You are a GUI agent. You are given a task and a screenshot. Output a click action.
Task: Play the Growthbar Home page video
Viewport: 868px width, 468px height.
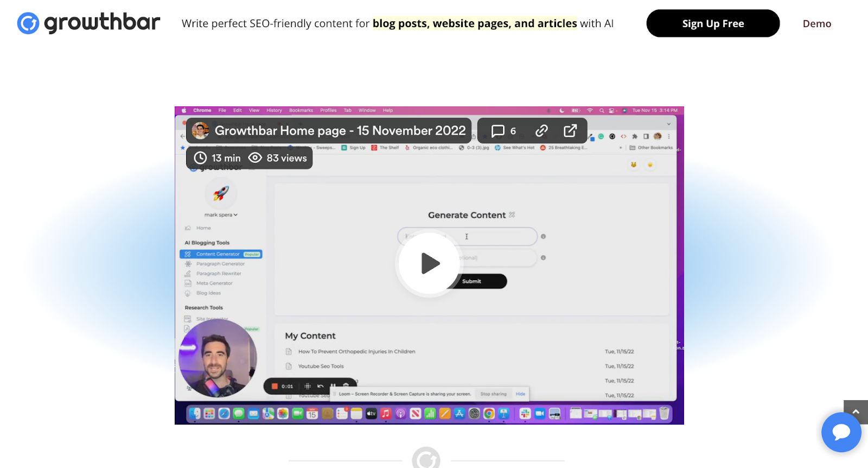pos(429,263)
